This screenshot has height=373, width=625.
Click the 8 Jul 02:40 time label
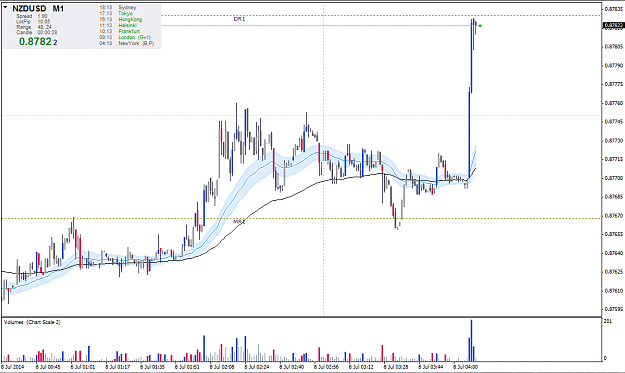291,367
